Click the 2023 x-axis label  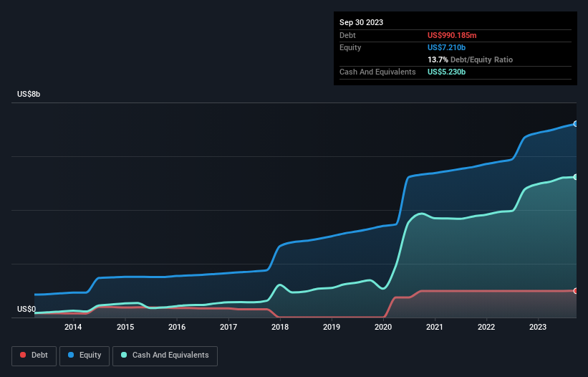click(x=538, y=327)
